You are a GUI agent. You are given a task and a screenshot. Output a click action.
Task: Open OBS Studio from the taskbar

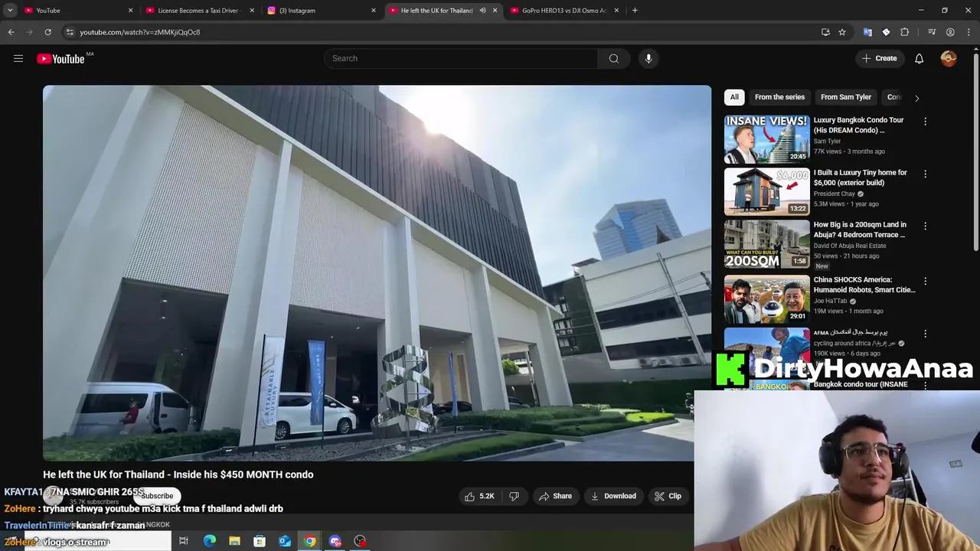(360, 541)
